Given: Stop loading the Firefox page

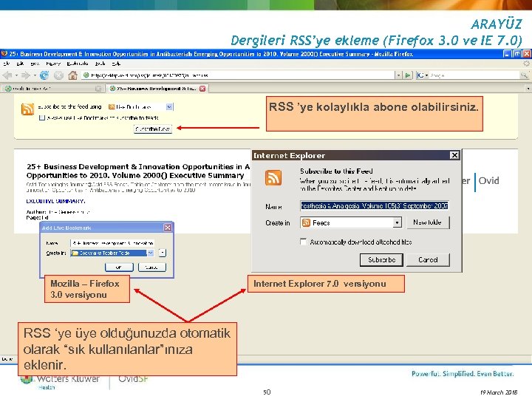Looking at the screenshot, I should coord(58,75).
